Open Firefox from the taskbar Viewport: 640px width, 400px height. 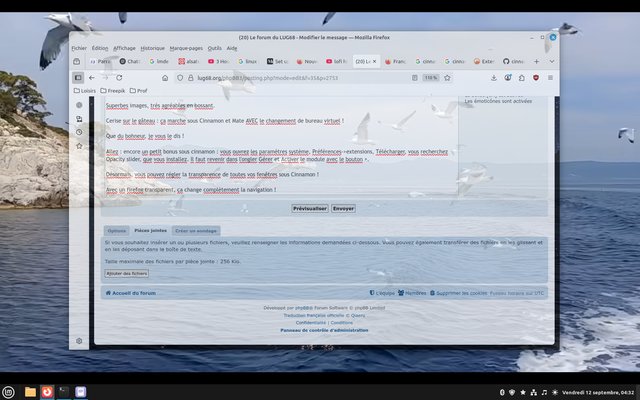tap(46, 391)
